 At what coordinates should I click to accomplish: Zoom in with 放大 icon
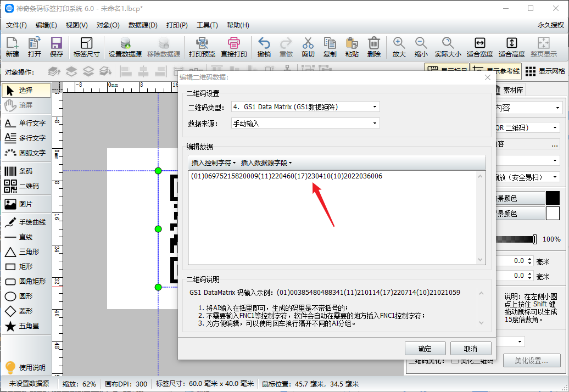tap(399, 47)
